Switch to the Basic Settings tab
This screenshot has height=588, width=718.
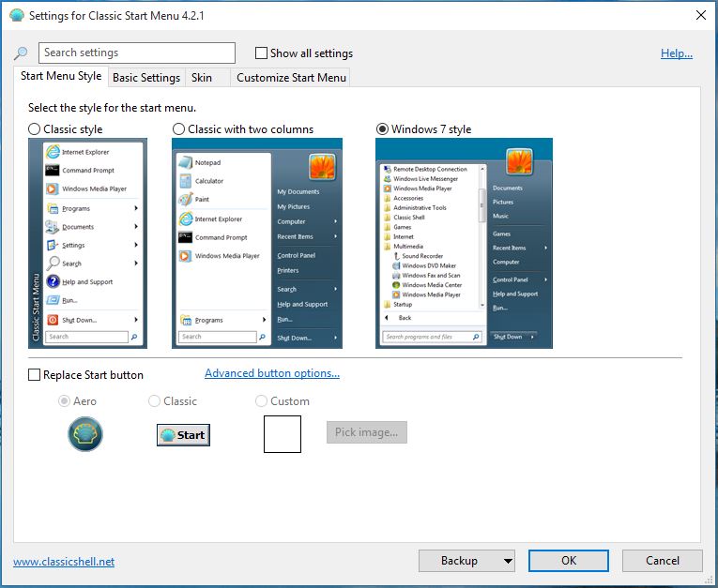coord(146,77)
